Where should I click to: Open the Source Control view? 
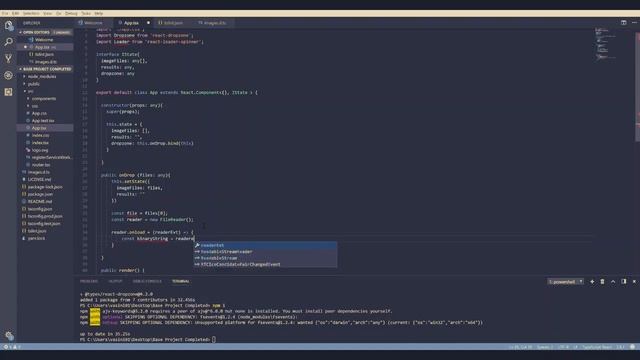point(9,58)
